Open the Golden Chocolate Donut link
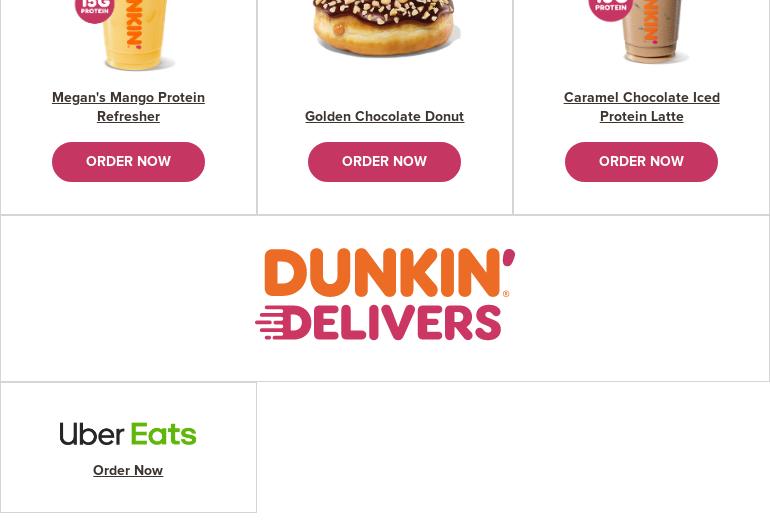The width and height of the screenshot is (770, 526). [x=385, y=116]
